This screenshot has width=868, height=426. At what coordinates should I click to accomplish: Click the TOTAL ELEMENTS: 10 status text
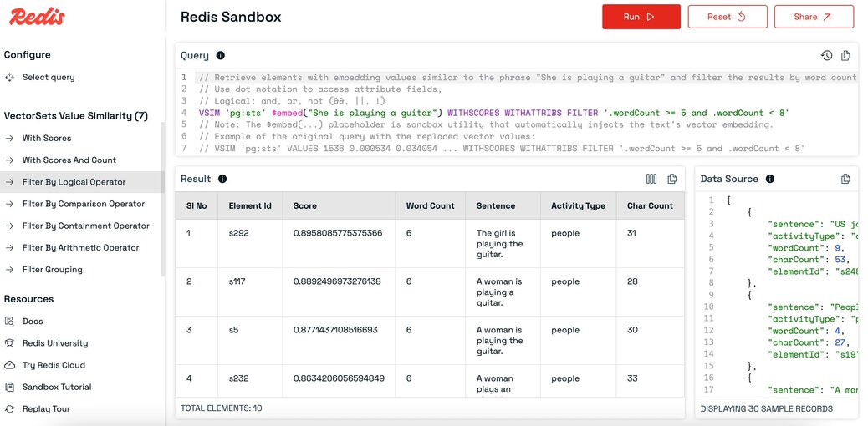222,408
